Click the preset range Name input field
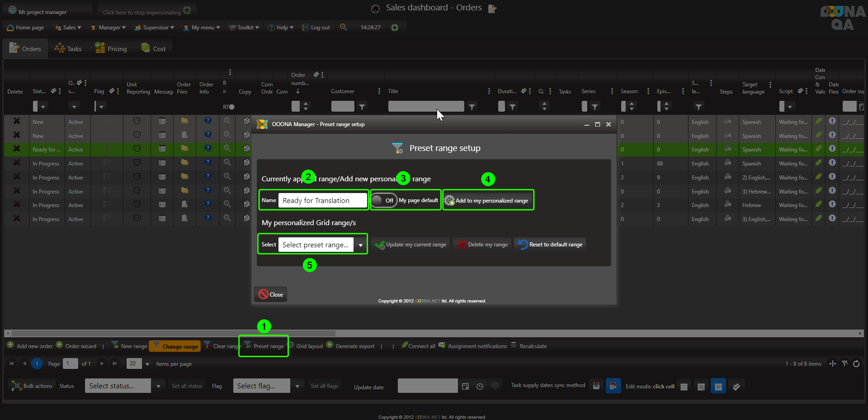The width and height of the screenshot is (868, 420). (322, 200)
